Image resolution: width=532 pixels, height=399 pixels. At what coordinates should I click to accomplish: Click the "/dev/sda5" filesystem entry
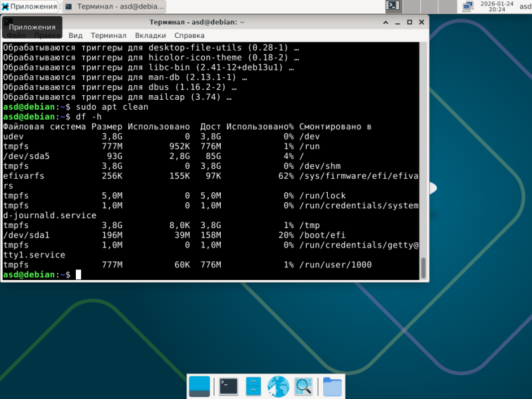(x=26, y=156)
